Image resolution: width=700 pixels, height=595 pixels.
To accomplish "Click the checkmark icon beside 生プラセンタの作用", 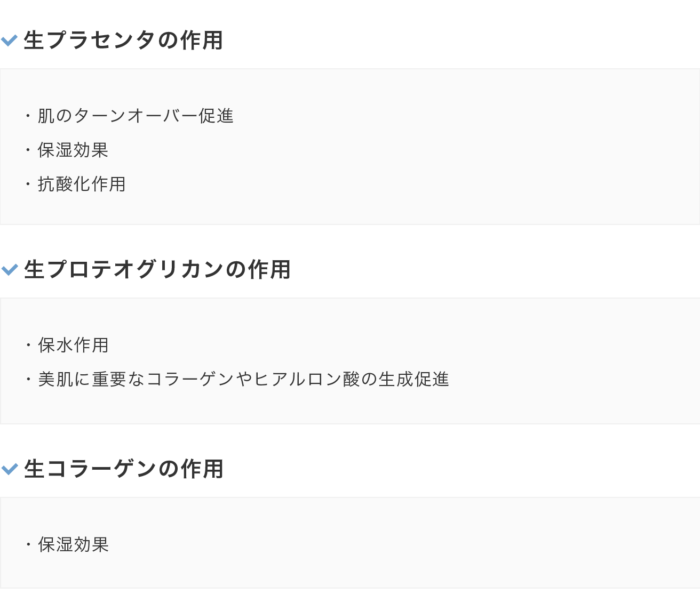I will 10,41.
